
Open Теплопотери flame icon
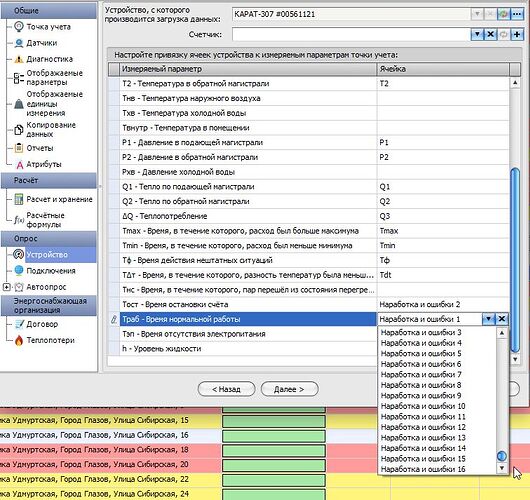[x=19, y=340]
